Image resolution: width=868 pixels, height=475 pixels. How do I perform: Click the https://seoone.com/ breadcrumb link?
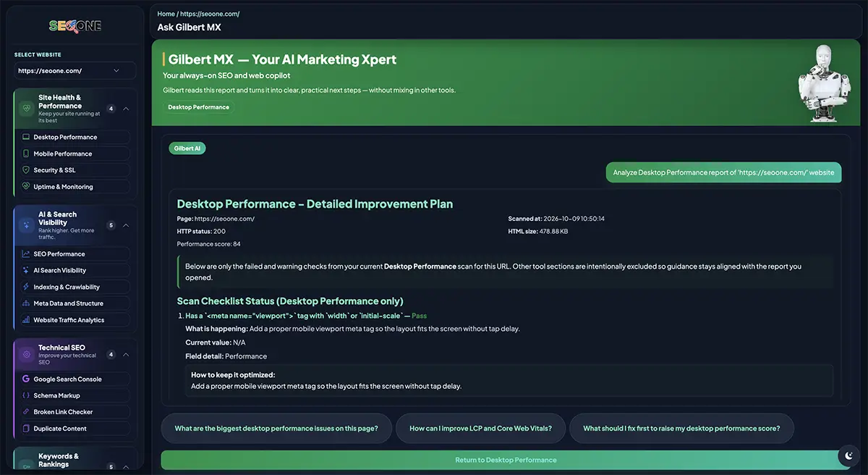pyautogui.click(x=210, y=14)
